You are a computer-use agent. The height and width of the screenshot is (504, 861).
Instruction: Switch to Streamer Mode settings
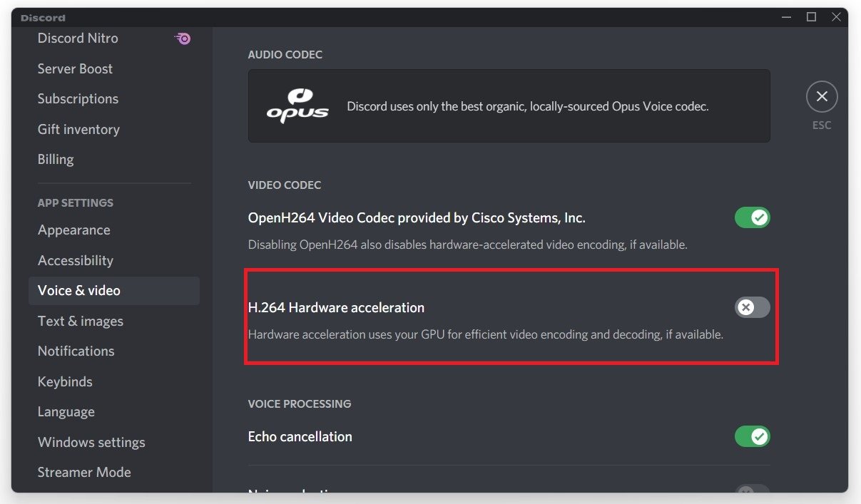click(x=84, y=473)
